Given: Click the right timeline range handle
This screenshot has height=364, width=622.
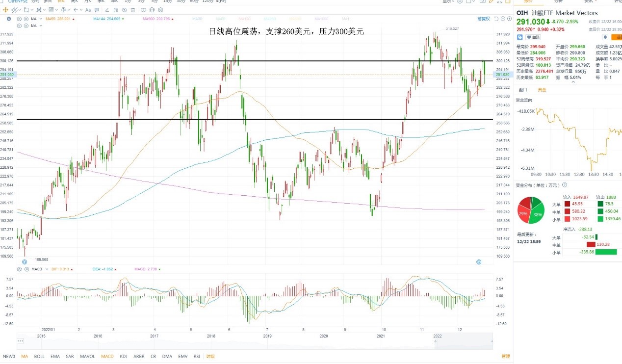Looking at the screenshot, I should pos(491,341).
